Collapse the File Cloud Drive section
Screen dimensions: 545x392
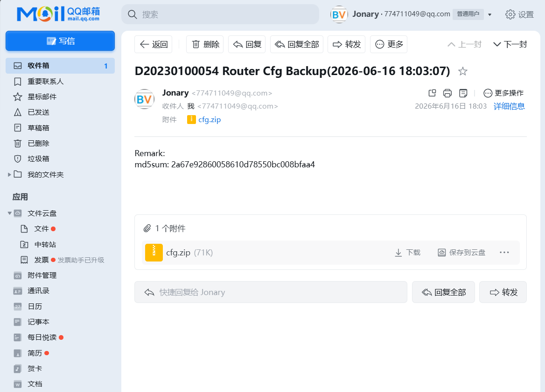click(9, 213)
